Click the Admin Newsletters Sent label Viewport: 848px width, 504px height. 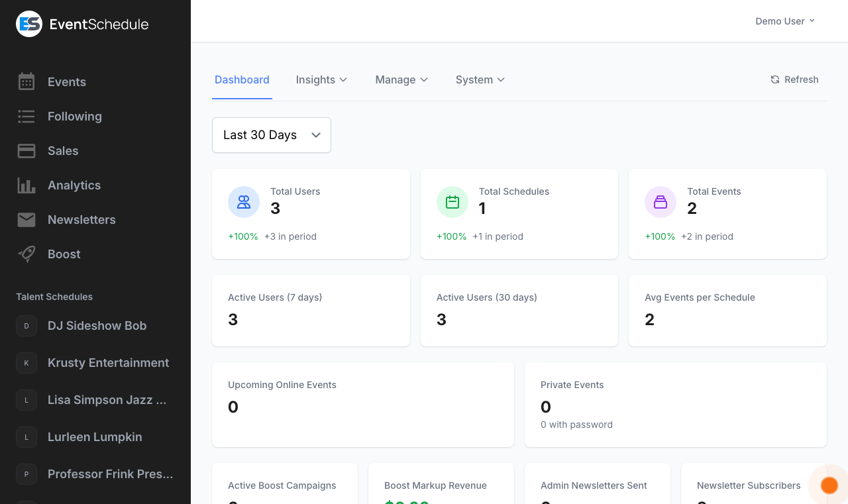[x=594, y=485]
